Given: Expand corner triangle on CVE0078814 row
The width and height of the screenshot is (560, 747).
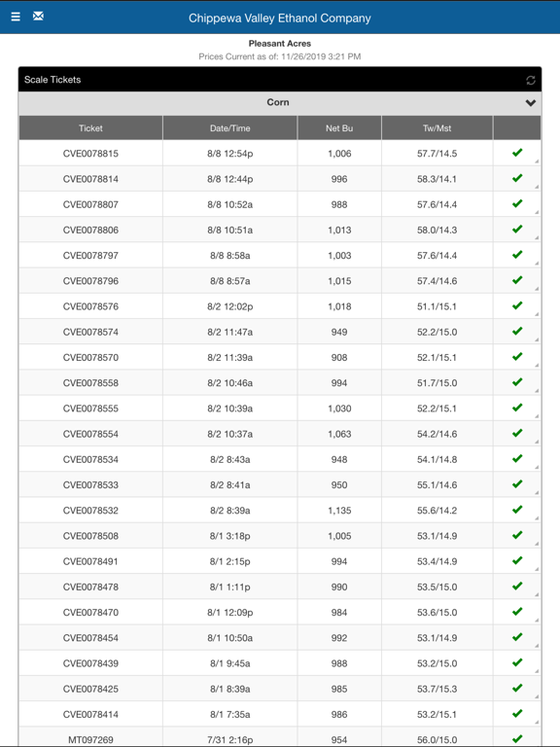Looking at the screenshot, I should (x=537, y=187).
